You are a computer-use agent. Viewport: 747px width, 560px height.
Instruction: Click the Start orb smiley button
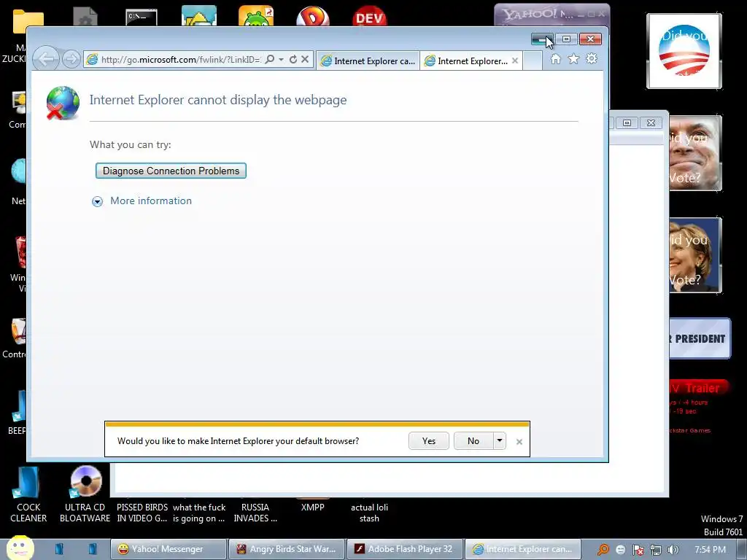coord(20,548)
